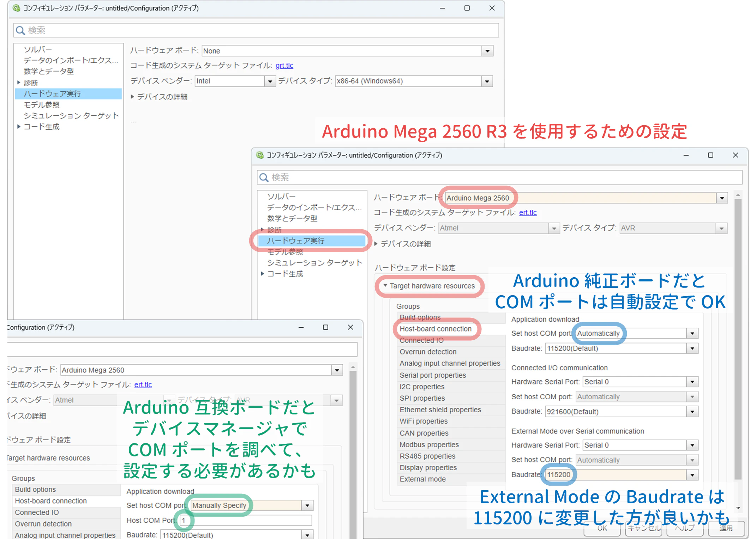Open Application download Set host COM port Automatically dropdown
The width and height of the screenshot is (756, 540).
(692, 333)
